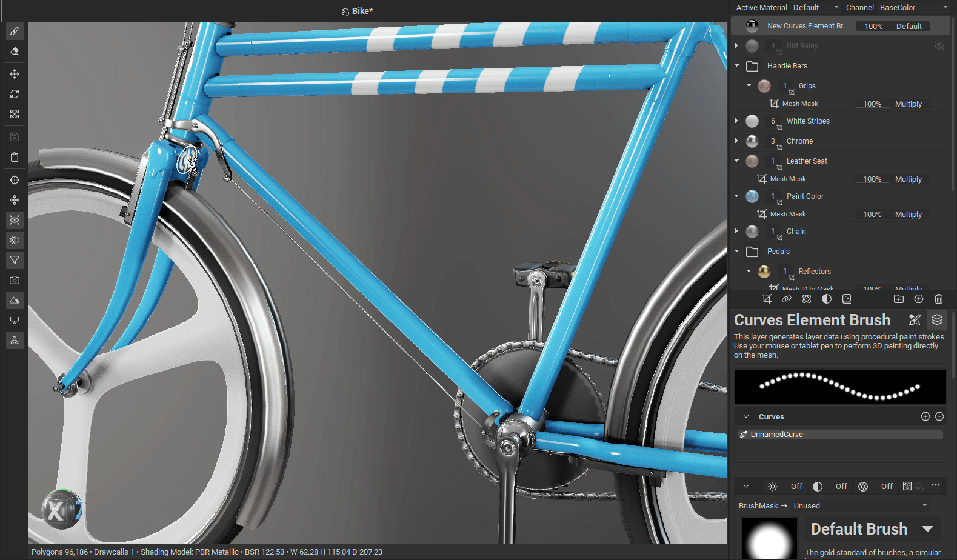Click the add layer hexagon plus icon

pos(919,299)
